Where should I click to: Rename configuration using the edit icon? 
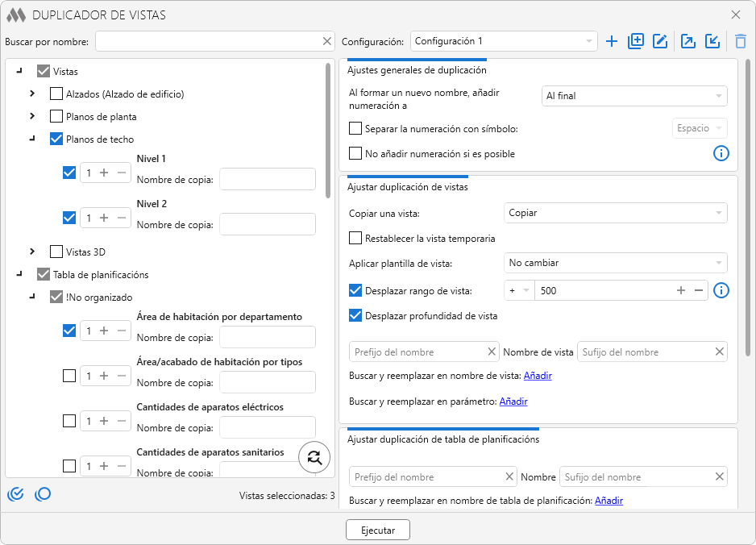click(x=660, y=41)
